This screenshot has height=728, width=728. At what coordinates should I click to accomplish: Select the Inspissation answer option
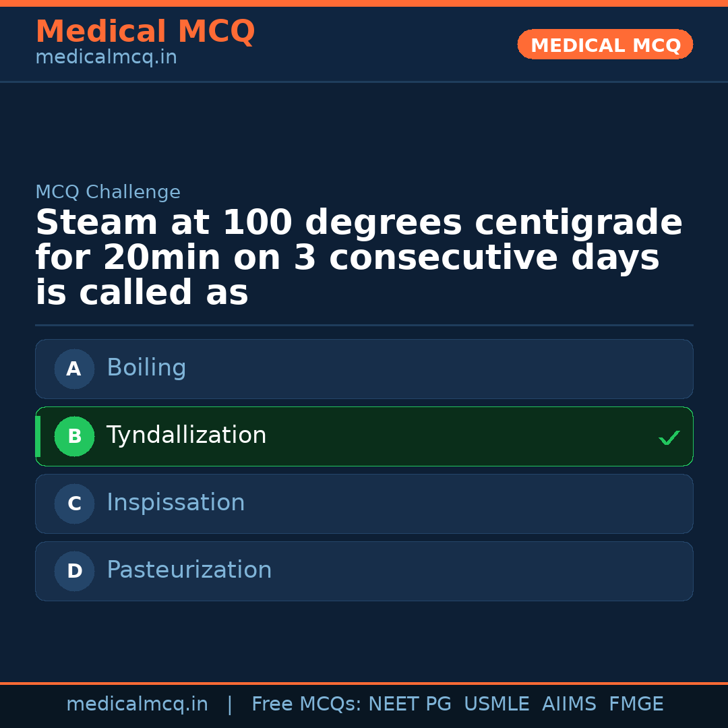pos(364,504)
